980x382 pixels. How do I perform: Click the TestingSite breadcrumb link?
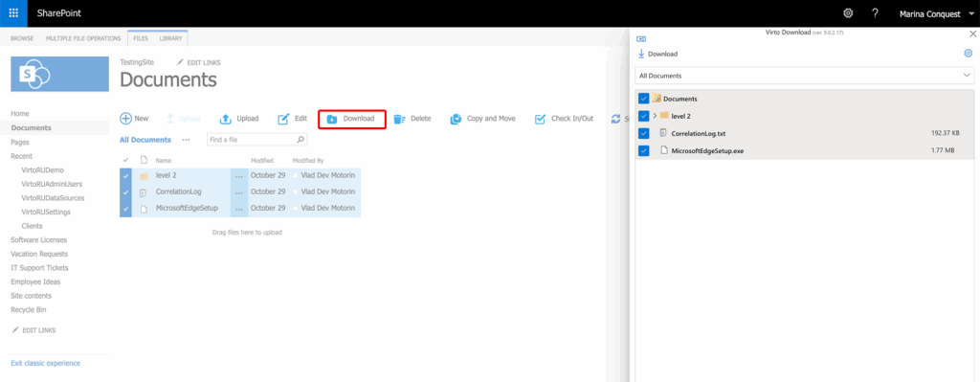[136, 62]
